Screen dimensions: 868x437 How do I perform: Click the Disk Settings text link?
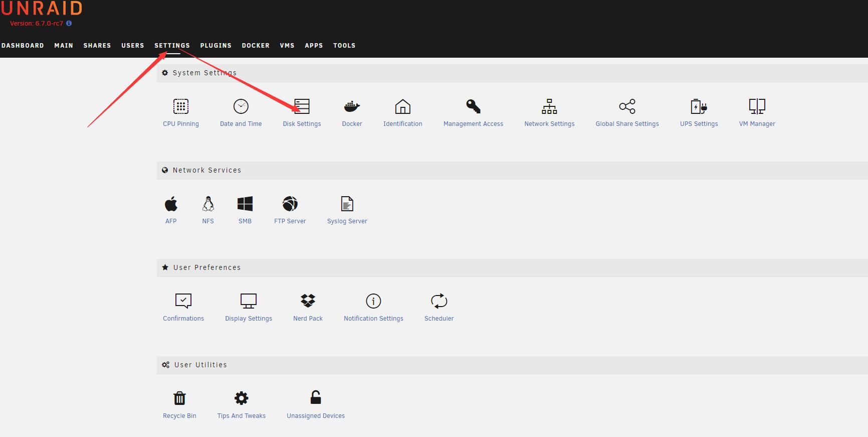(302, 124)
